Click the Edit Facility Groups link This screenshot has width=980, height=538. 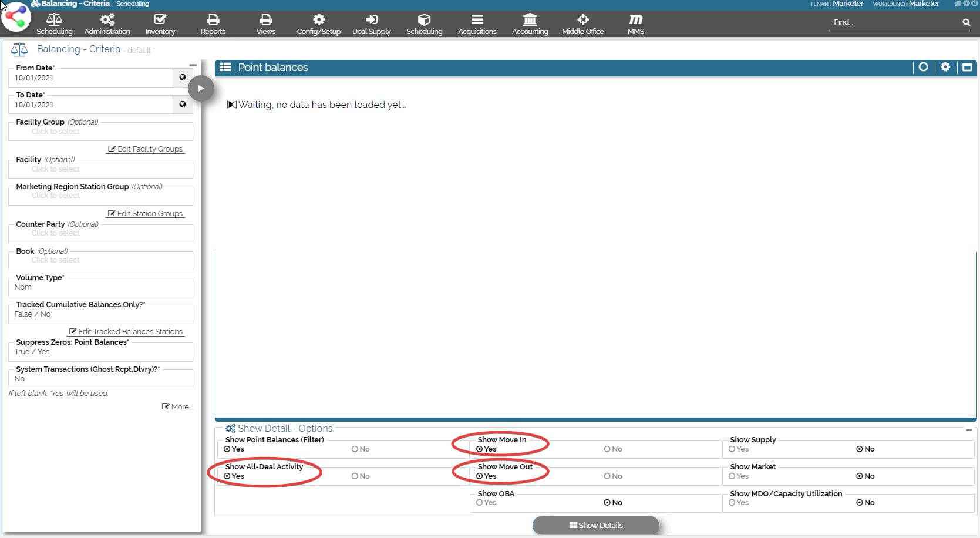[146, 149]
